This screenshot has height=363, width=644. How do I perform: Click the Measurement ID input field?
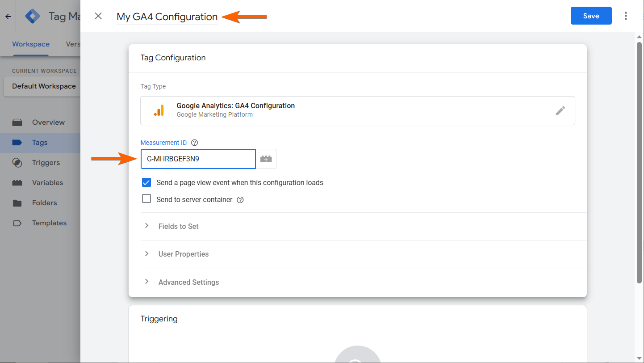[198, 159]
